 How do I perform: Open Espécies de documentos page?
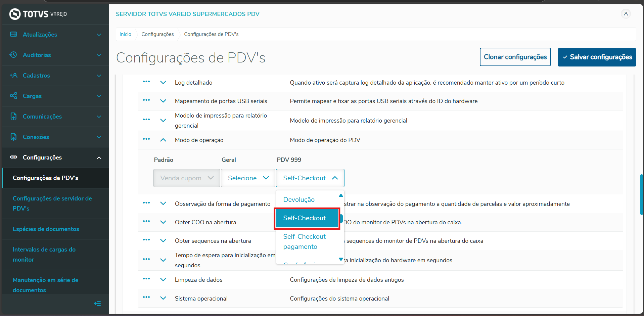[55, 229]
